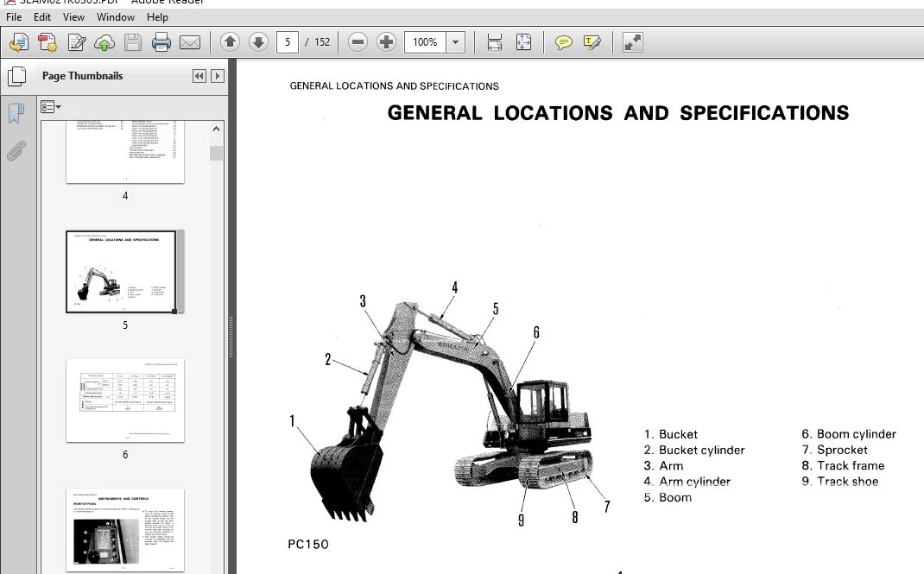924x574 pixels.
Task: Click the thumbnails pane scrollbar thumb
Action: coord(216,153)
